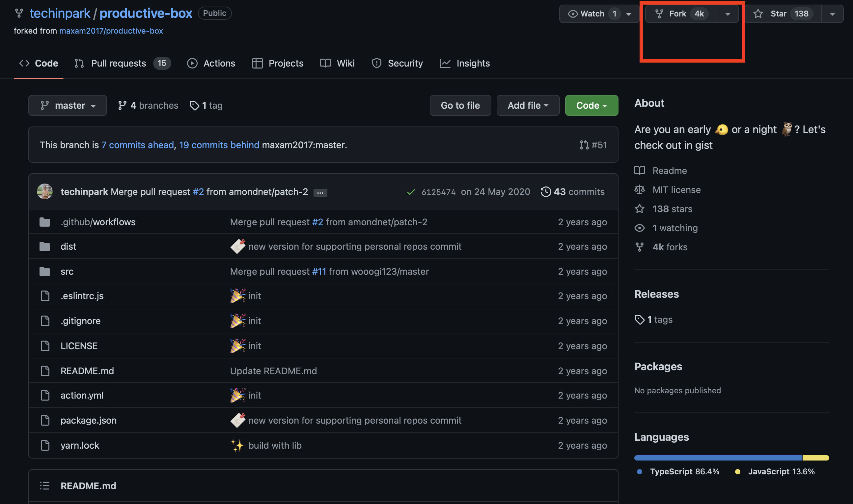The height and width of the screenshot is (504, 853).
Task: Click techinpark's avatar thumbnail
Action: tap(45, 191)
